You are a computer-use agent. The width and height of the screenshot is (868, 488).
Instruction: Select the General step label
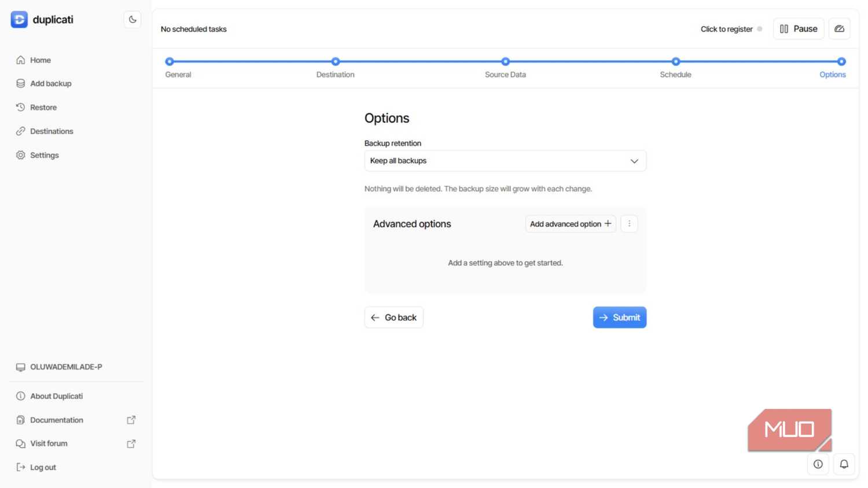point(178,75)
